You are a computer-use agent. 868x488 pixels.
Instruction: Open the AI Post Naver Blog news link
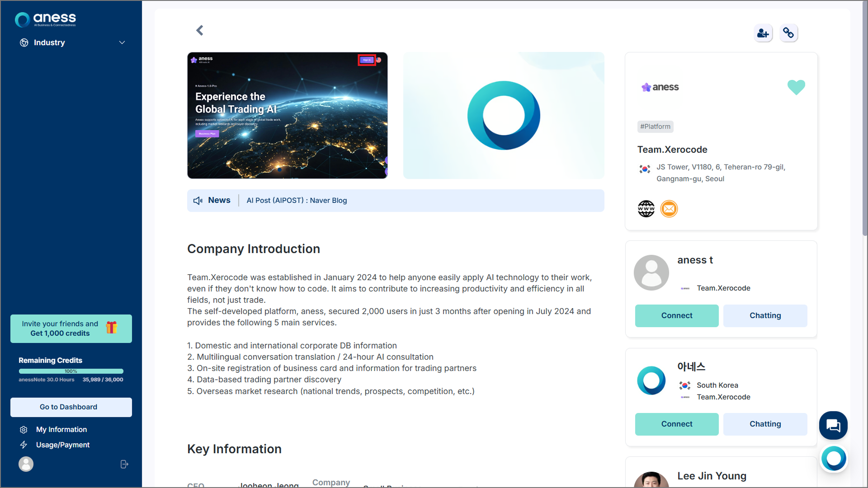pyautogui.click(x=297, y=200)
